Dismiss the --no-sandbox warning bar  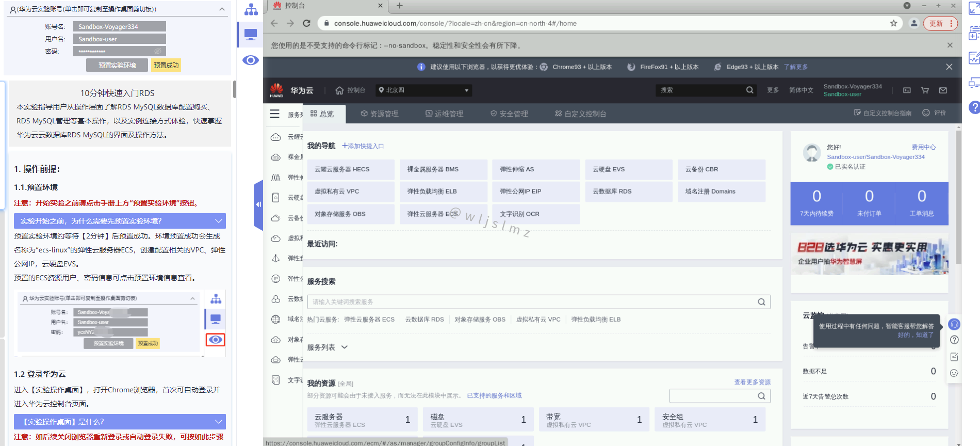tap(950, 45)
